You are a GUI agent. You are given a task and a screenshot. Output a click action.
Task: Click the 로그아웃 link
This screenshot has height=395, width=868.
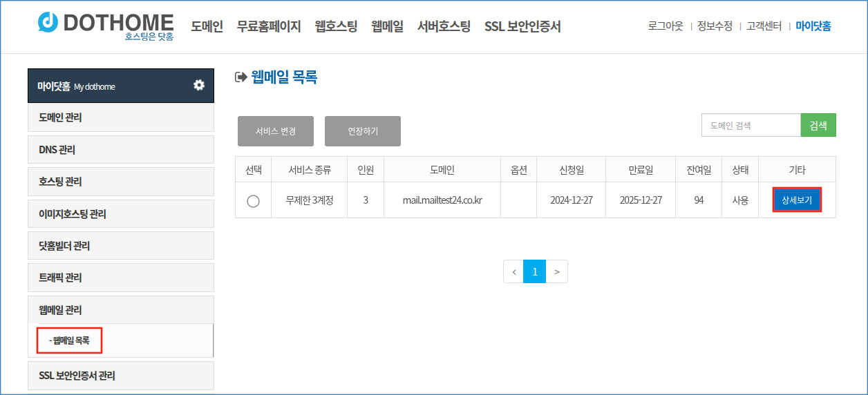pos(666,26)
